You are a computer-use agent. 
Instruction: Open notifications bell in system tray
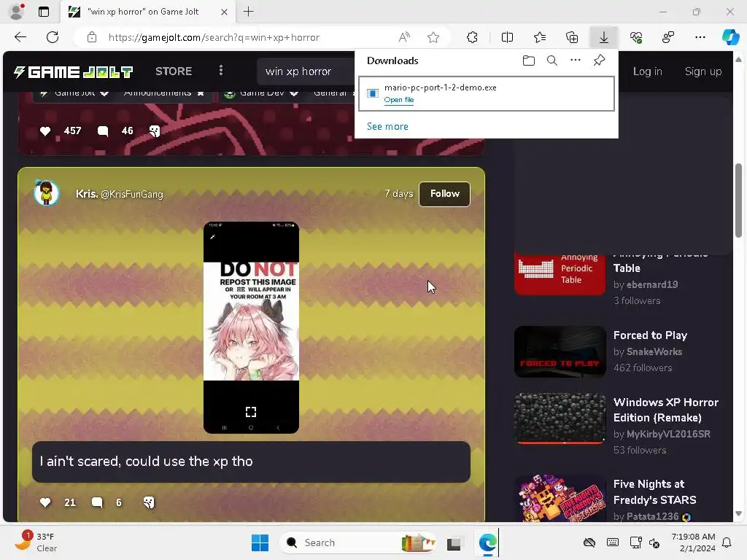pos(727,542)
